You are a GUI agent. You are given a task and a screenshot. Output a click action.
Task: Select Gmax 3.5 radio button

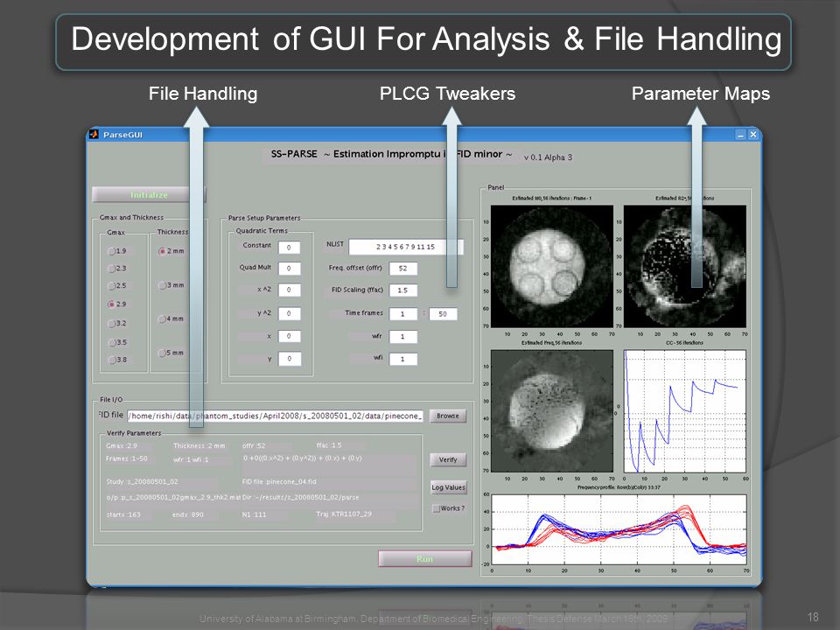click(112, 342)
